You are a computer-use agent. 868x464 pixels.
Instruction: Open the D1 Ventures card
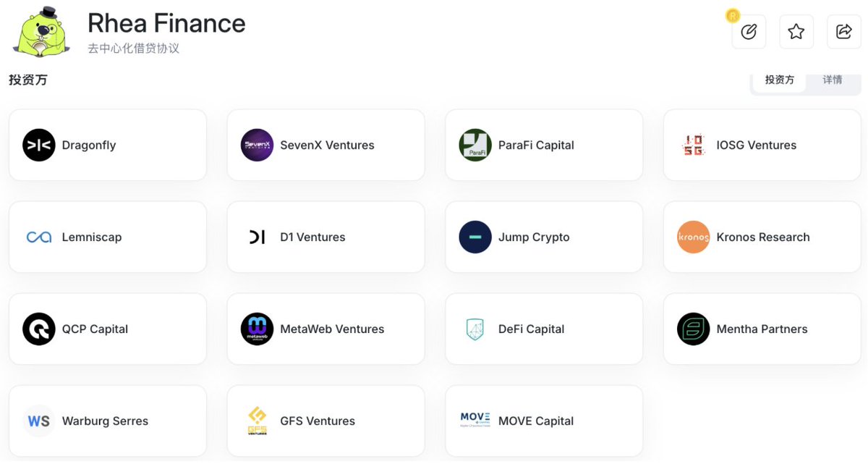click(x=325, y=237)
